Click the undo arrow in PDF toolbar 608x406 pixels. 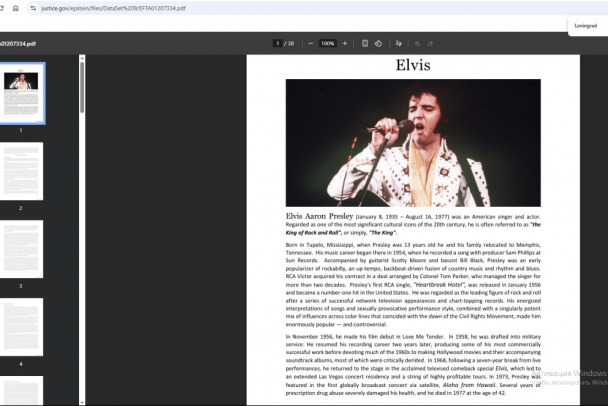pos(418,44)
